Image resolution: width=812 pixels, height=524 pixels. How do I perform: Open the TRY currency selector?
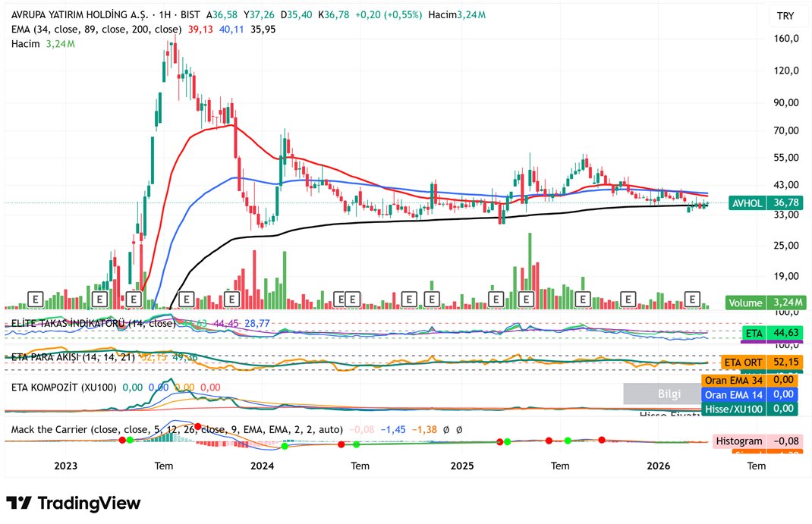[785, 16]
